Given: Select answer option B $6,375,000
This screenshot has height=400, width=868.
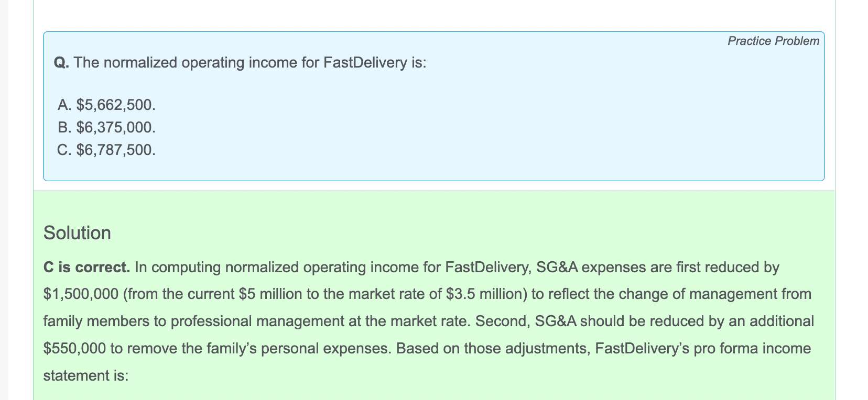Looking at the screenshot, I should 106,127.
